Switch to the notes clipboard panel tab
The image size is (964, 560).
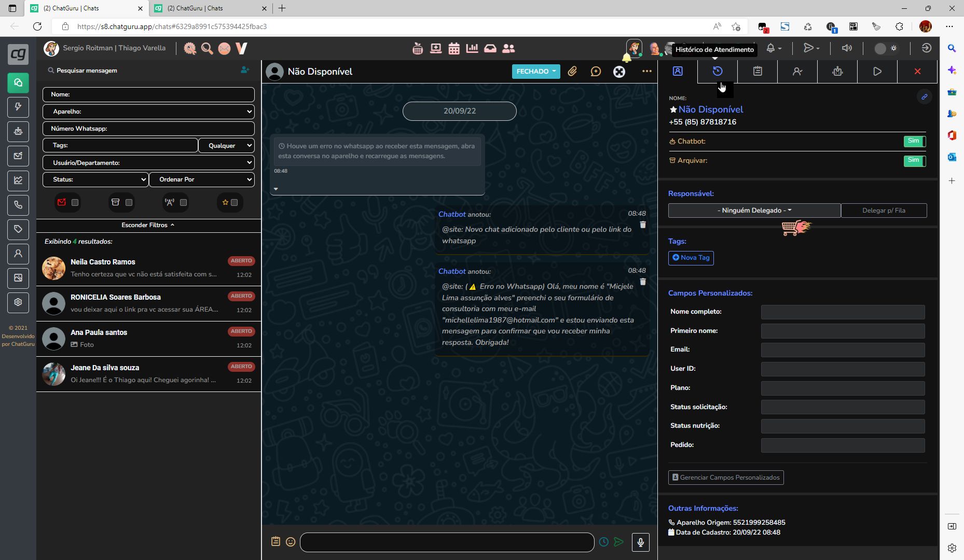click(x=758, y=72)
